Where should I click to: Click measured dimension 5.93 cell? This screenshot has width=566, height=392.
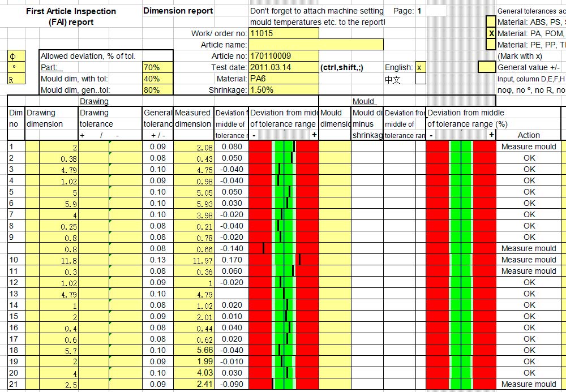(194, 203)
